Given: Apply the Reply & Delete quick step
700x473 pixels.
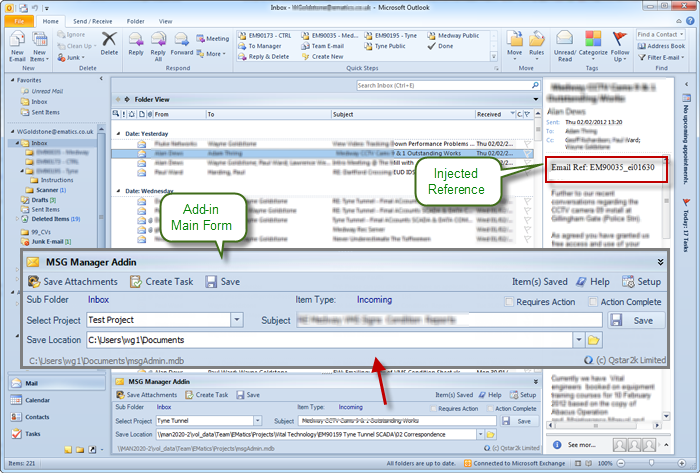Looking at the screenshot, I should 264,57.
